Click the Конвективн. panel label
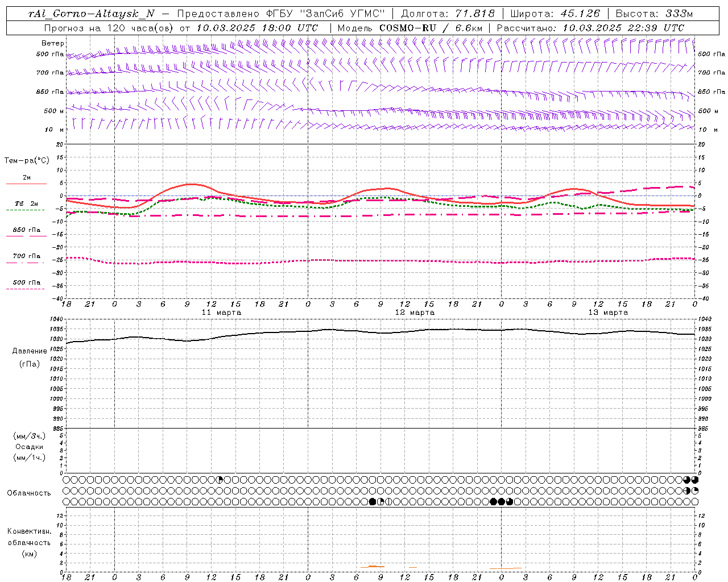This screenshot has height=582, width=728. (x=30, y=531)
